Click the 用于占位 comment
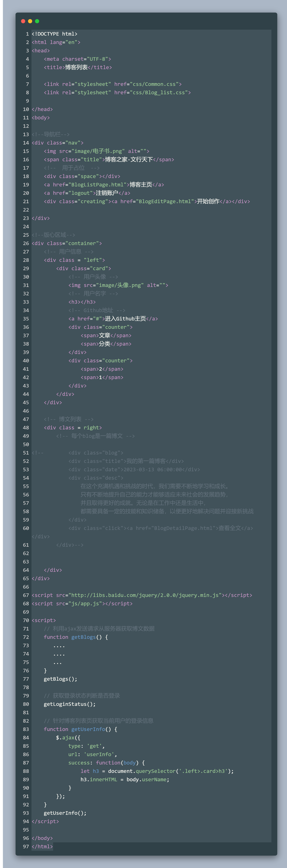The height and width of the screenshot is (868, 287). (x=72, y=168)
